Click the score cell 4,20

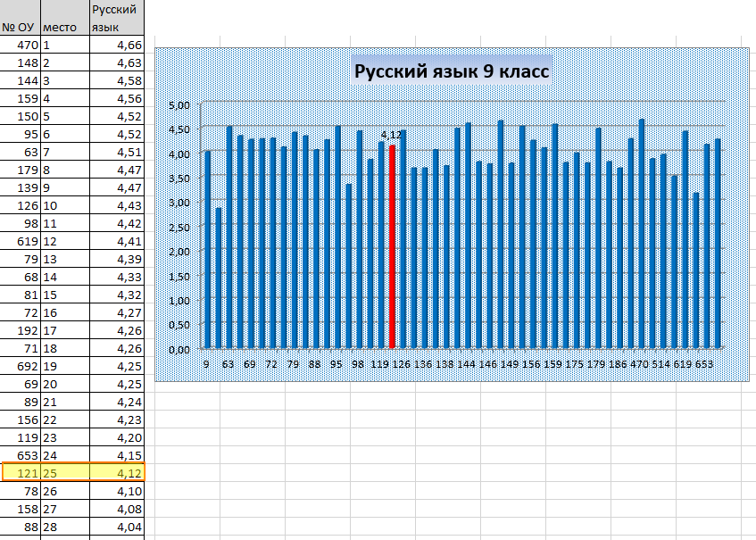tap(117, 437)
